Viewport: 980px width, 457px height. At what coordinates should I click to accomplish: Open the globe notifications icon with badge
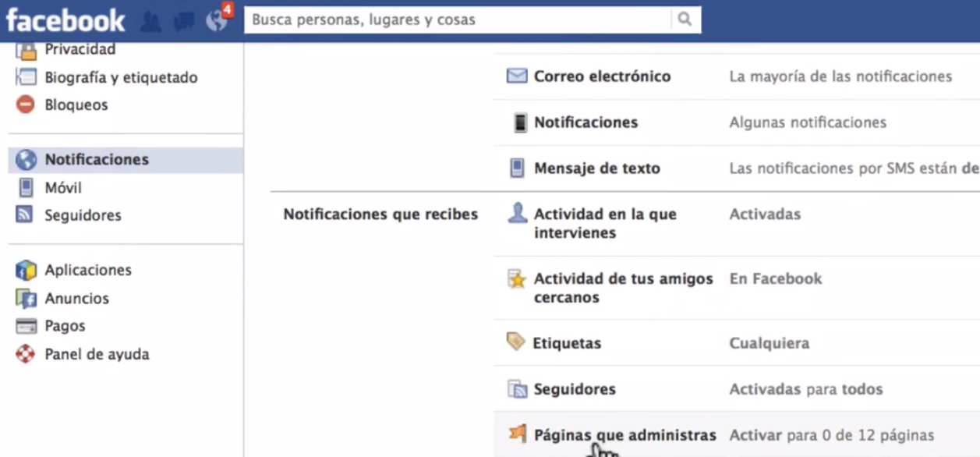point(216,21)
